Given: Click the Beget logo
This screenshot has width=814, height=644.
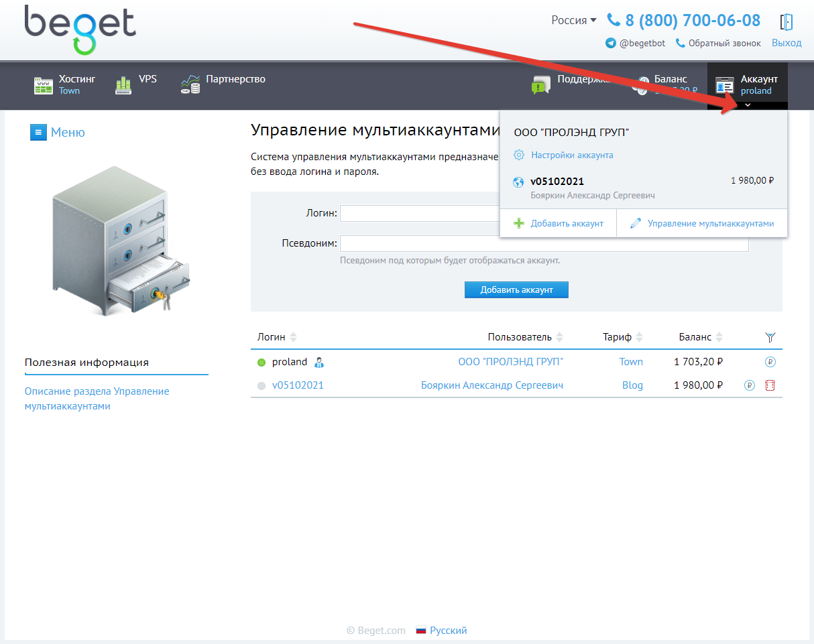Looking at the screenshot, I should pos(80,29).
